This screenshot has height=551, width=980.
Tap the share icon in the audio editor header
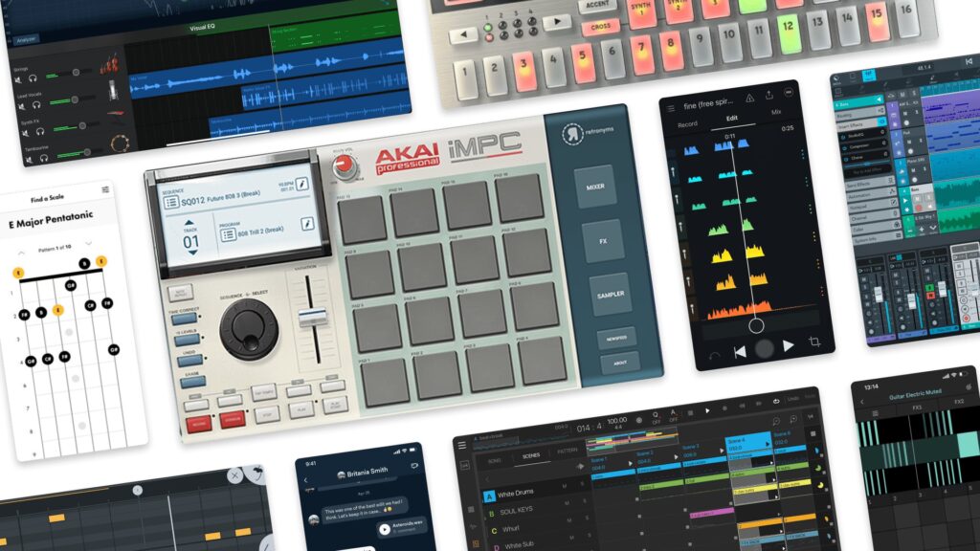coord(768,97)
